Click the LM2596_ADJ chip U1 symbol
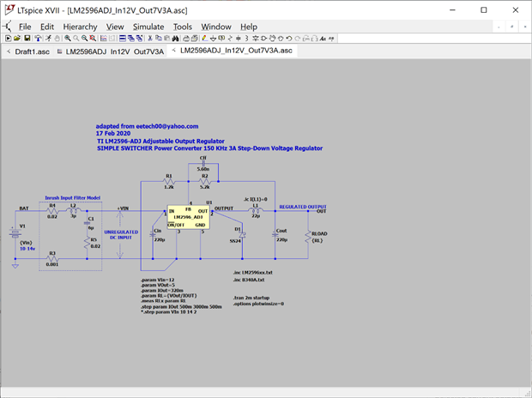The width and height of the screenshot is (532, 398). [x=188, y=217]
